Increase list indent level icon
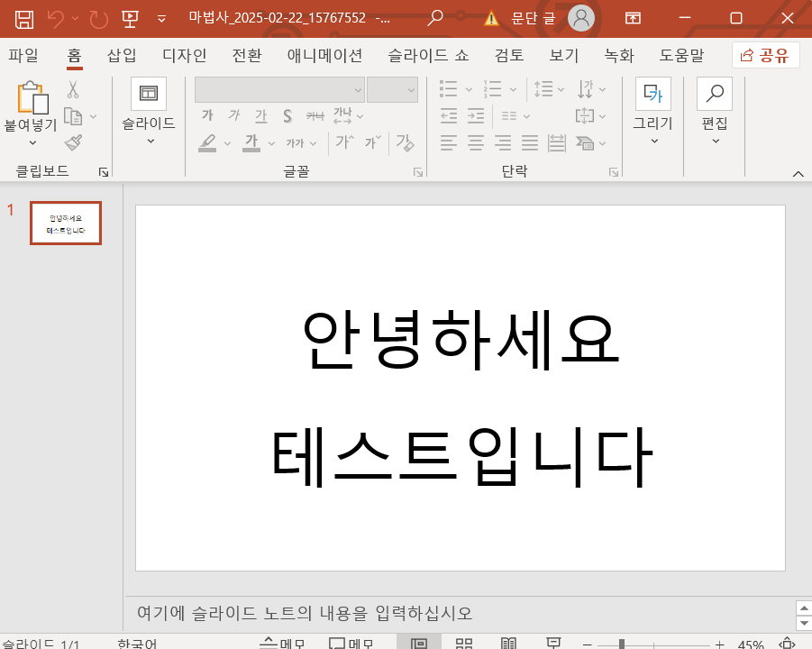Viewport: 812px width, 649px height. pyautogui.click(x=475, y=116)
